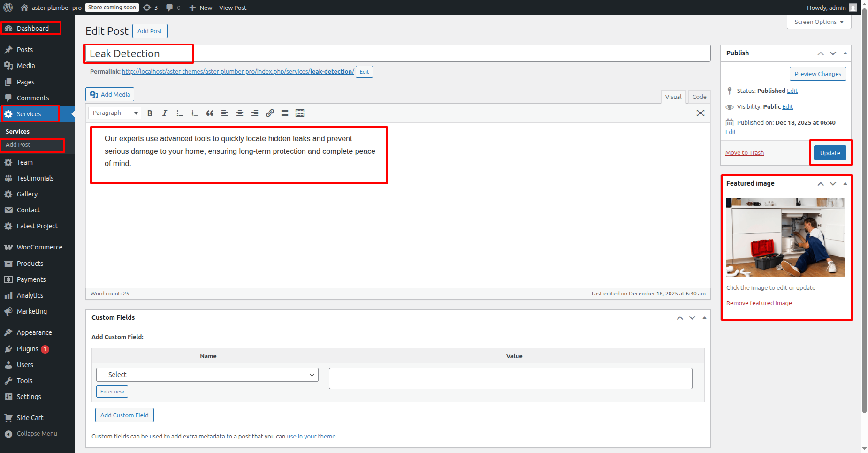The height and width of the screenshot is (453, 868).
Task: Apply italic formatting in editor toolbar
Action: tap(165, 113)
